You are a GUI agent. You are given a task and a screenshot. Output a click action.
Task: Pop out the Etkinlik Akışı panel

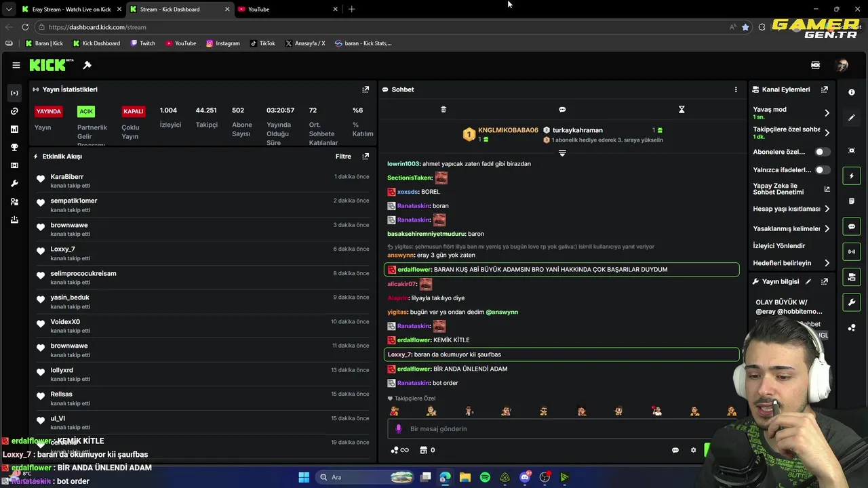point(366,157)
